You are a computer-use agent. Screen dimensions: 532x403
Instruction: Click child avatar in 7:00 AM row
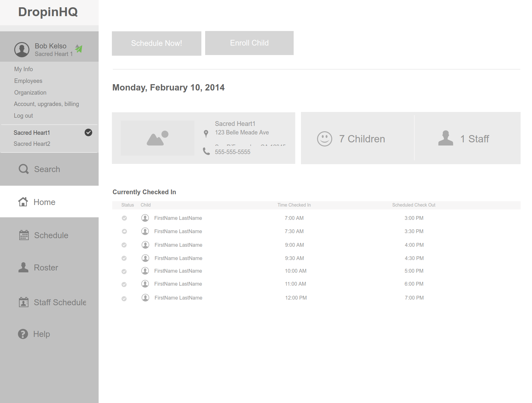[x=145, y=218]
